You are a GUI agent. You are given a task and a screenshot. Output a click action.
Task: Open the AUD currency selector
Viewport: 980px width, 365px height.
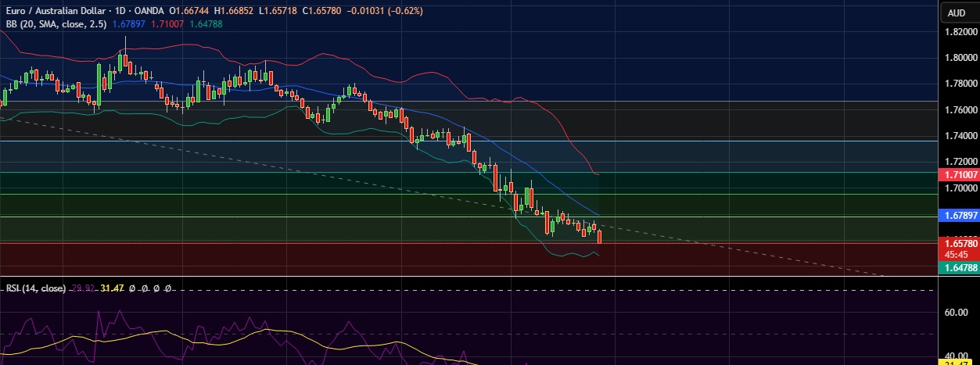pos(957,13)
